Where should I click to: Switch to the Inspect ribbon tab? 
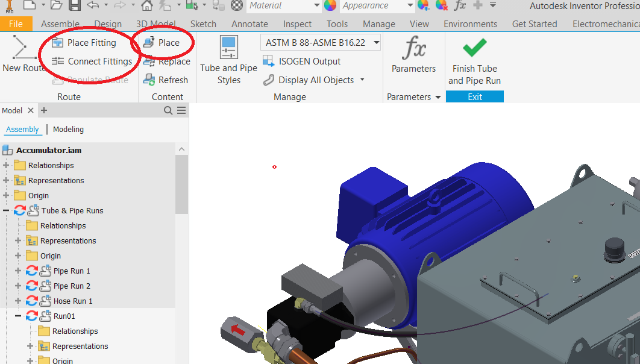[x=297, y=24]
